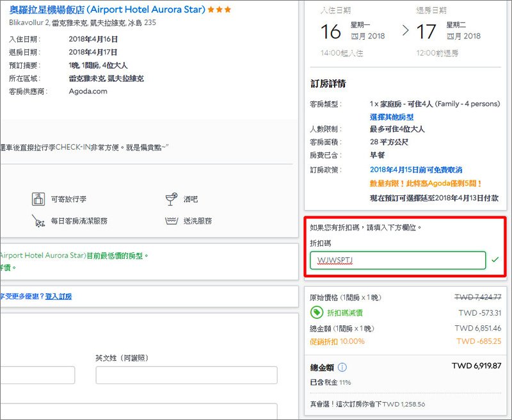The height and width of the screenshot is (420, 512).
Task: Click the savings message TWD 1,258.56
Action: (x=367, y=404)
